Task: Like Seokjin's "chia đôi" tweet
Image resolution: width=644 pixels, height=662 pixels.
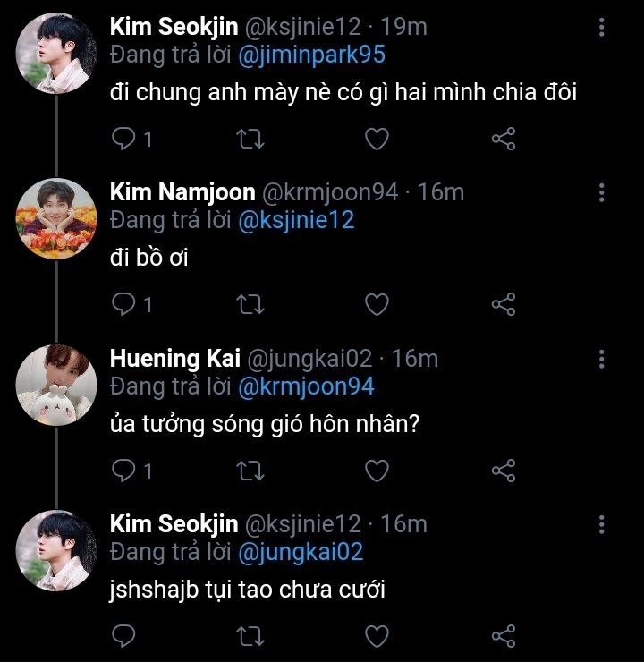Action: tap(377, 139)
